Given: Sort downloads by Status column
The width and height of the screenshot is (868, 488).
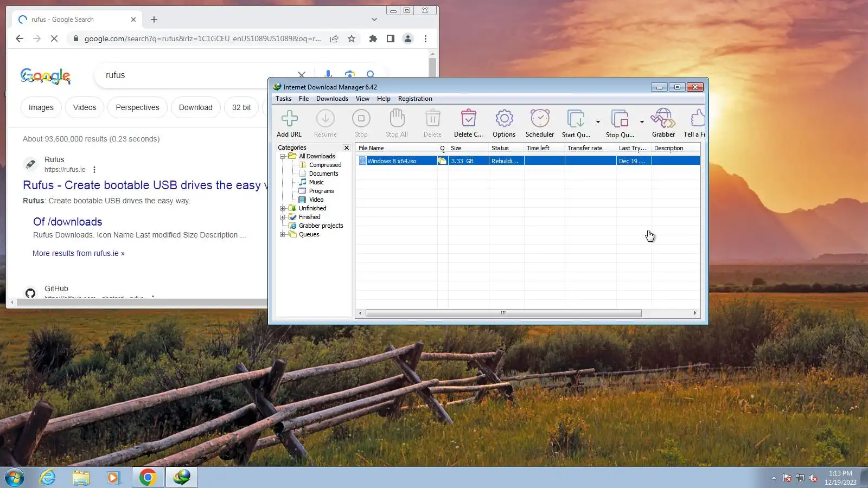Looking at the screenshot, I should (x=506, y=148).
